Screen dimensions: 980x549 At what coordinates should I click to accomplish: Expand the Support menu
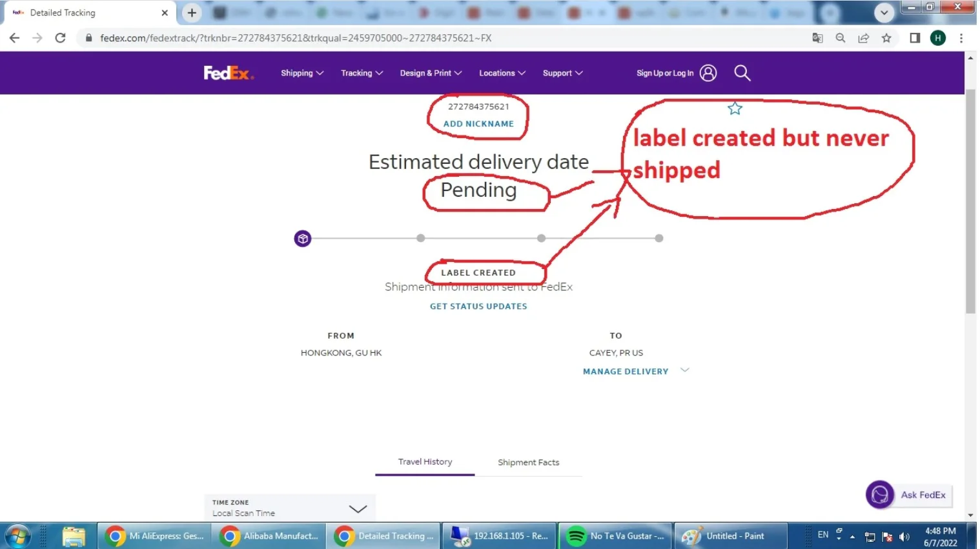563,73
